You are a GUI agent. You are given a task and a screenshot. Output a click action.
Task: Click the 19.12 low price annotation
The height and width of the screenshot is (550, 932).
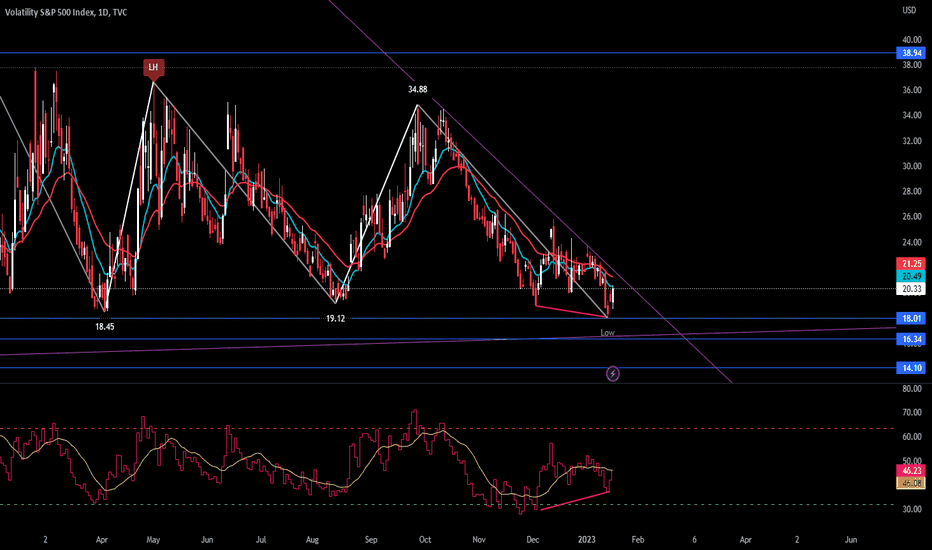coord(335,318)
